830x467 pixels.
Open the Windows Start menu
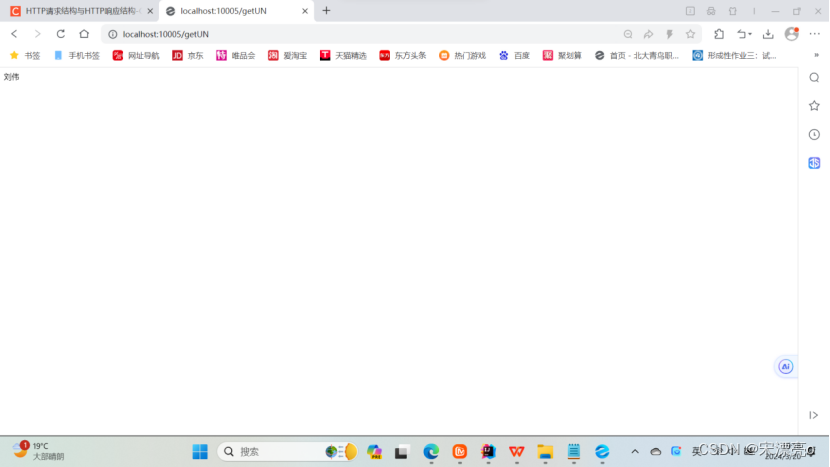pos(200,452)
